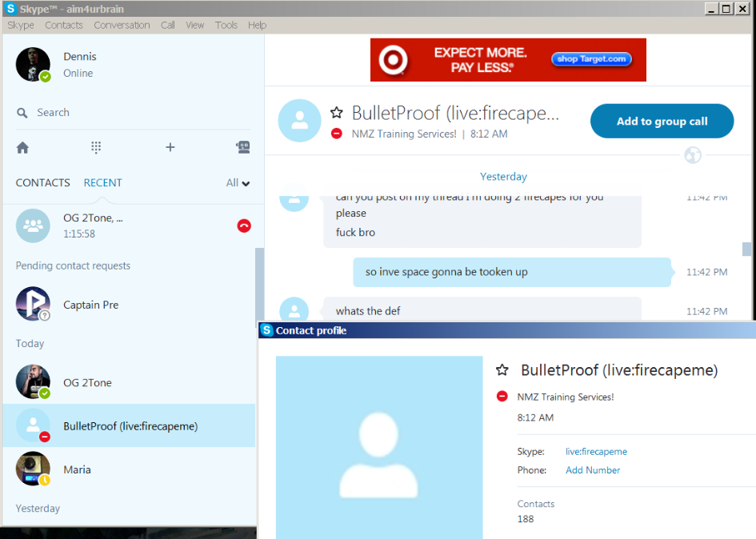The height and width of the screenshot is (539, 756).
Task: Open the OG 2Tone conversation
Action: pos(129,381)
